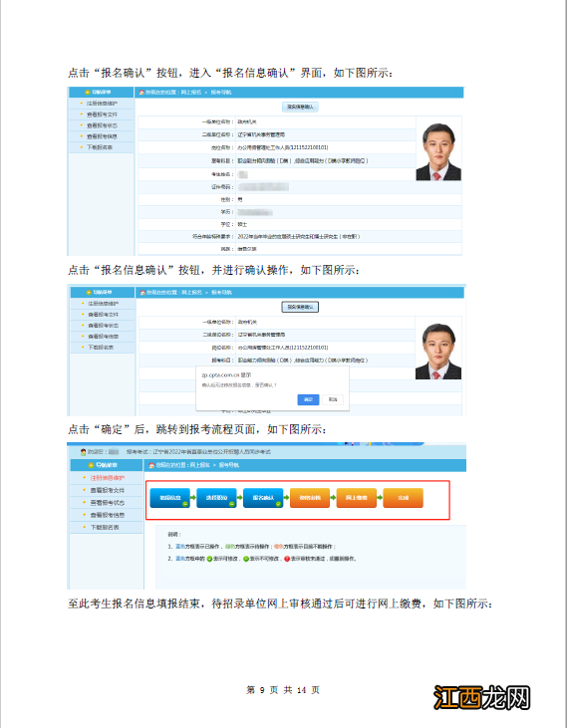Click user avatar icon beside 欢迎您

click(83, 452)
